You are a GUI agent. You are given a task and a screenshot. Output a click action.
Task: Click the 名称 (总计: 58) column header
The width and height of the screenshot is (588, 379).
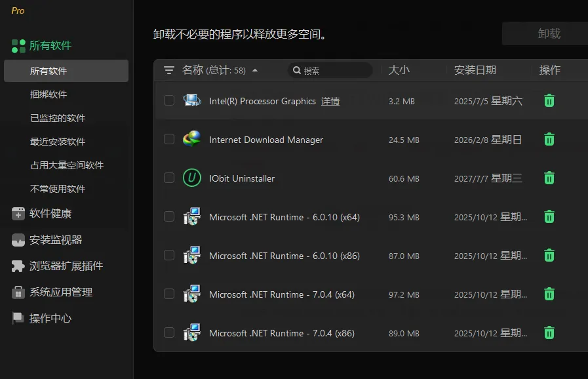click(x=214, y=70)
